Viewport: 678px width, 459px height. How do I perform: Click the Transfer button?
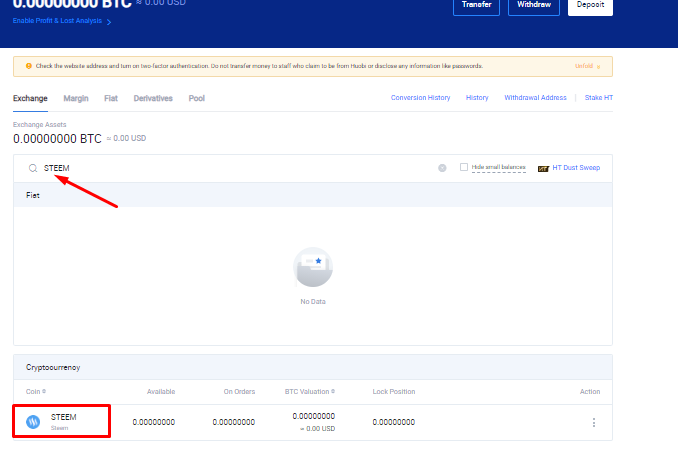point(477,6)
